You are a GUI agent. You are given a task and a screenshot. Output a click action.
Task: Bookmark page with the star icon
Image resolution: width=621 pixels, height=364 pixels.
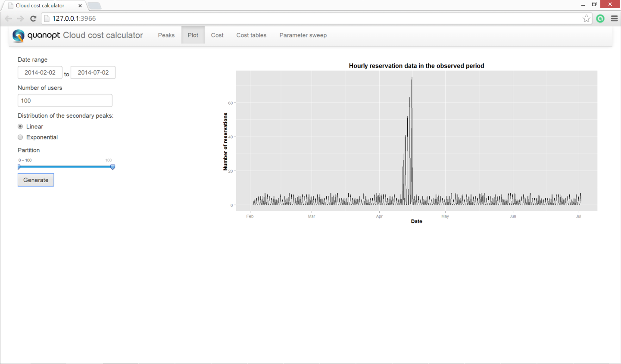point(587,19)
